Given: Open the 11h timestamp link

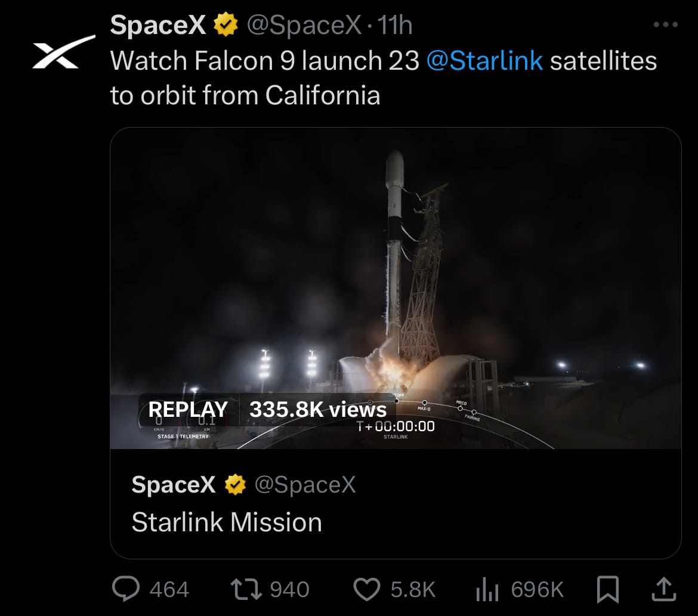Looking at the screenshot, I should 395,25.
